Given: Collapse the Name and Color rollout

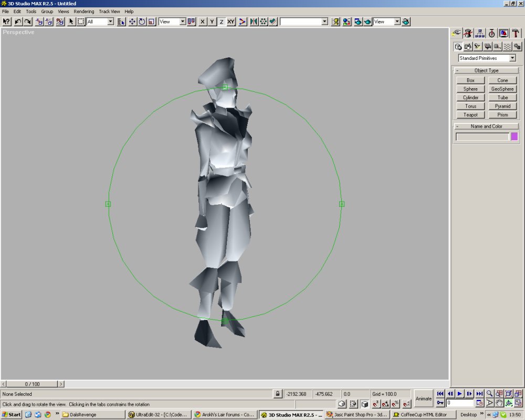Looking at the screenshot, I should point(486,127).
